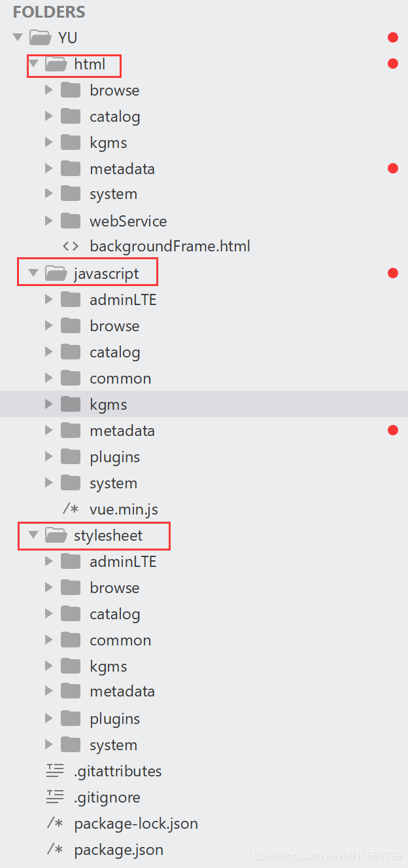Select common folder name under javascript
The image size is (408, 868).
click(x=120, y=378)
